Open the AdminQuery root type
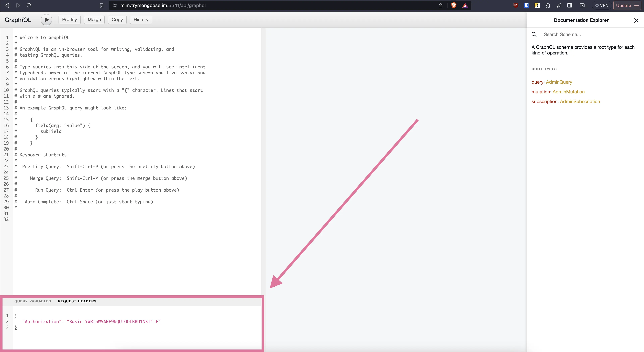 (x=559, y=82)
